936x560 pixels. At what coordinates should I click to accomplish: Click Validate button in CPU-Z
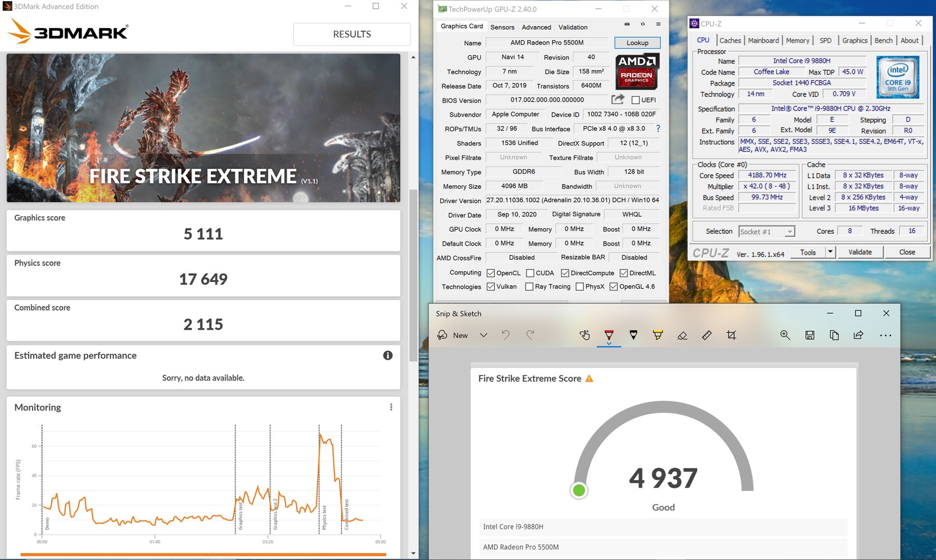point(860,252)
